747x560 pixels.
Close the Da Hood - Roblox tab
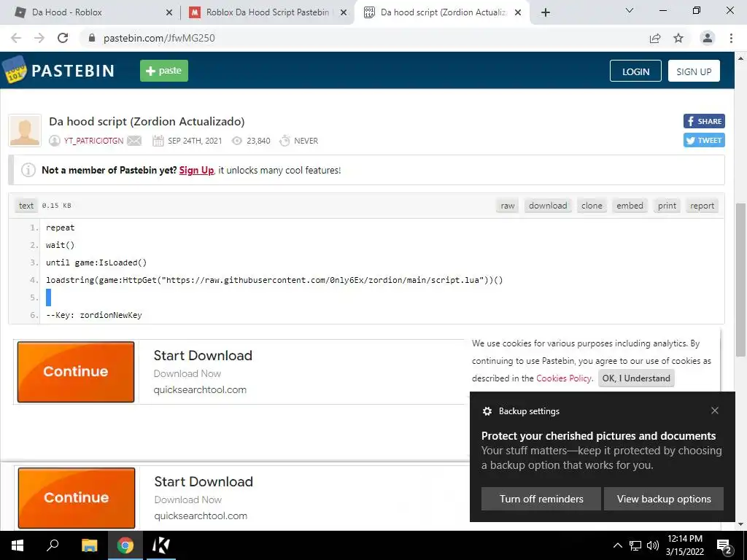169,13
